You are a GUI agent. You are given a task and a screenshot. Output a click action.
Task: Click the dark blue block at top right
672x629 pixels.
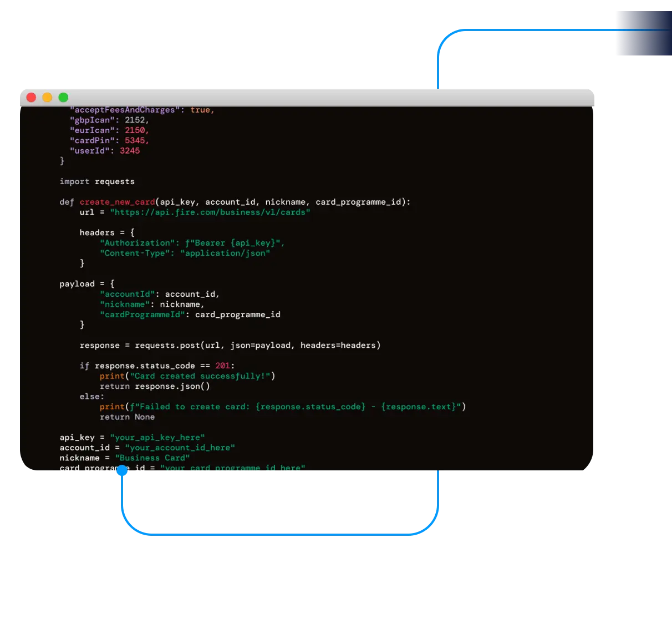point(642,33)
